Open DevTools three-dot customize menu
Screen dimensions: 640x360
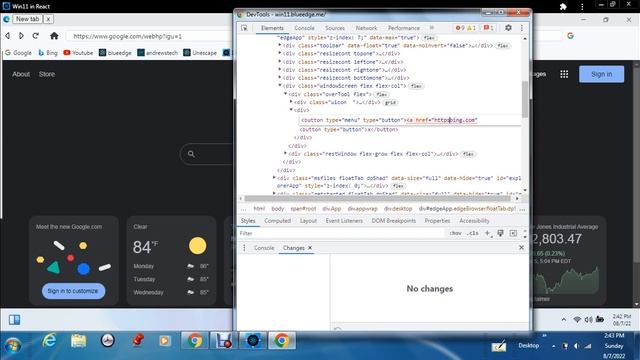pyautogui.click(x=522, y=28)
